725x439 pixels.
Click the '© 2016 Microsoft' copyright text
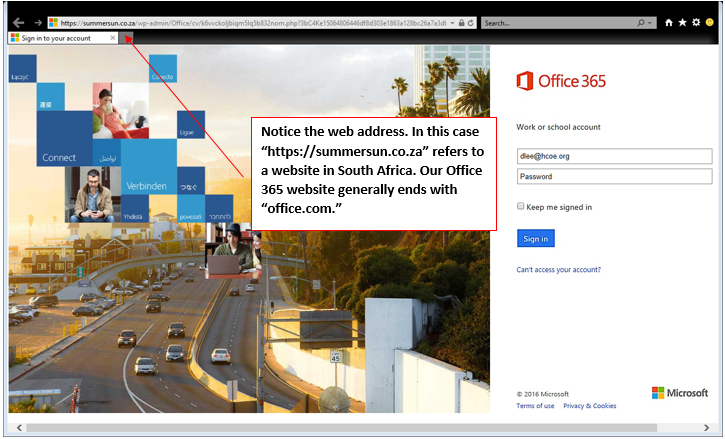543,394
